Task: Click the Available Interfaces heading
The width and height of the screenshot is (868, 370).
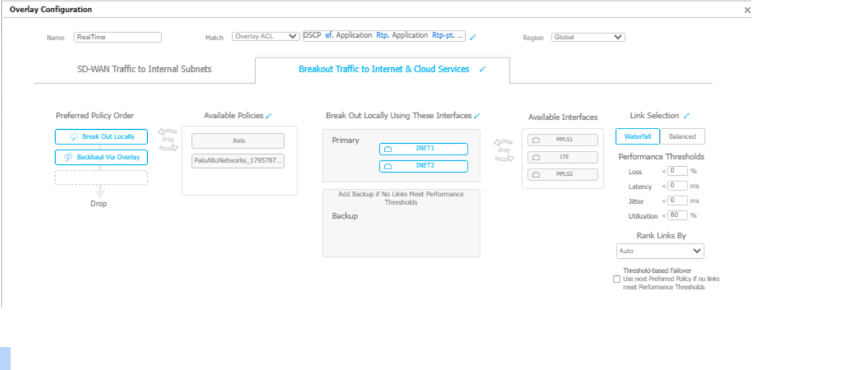Action: [x=563, y=118]
